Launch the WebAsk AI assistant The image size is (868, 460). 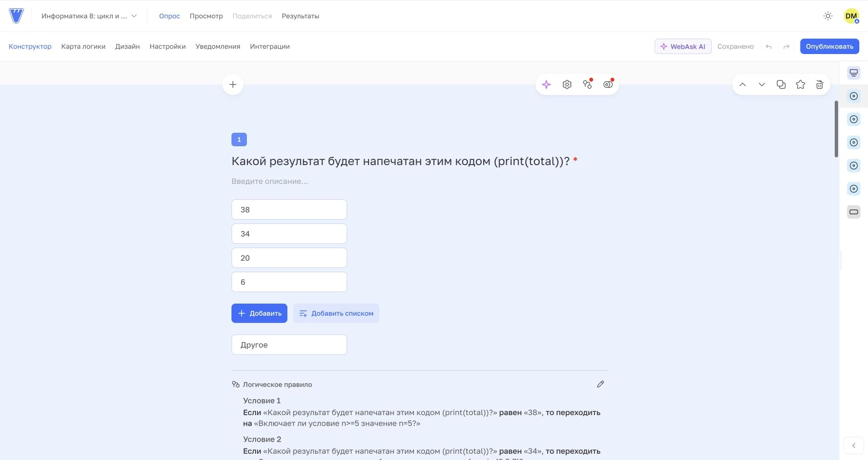pos(683,46)
